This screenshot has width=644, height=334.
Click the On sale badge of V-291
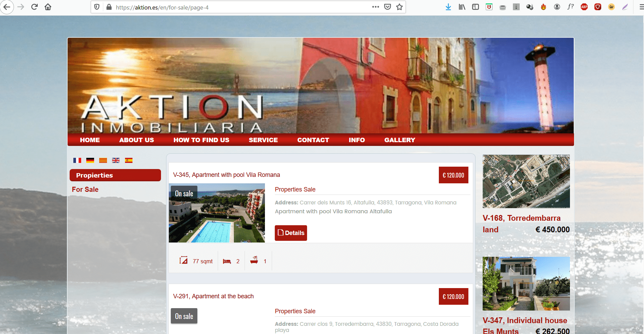[x=184, y=316]
